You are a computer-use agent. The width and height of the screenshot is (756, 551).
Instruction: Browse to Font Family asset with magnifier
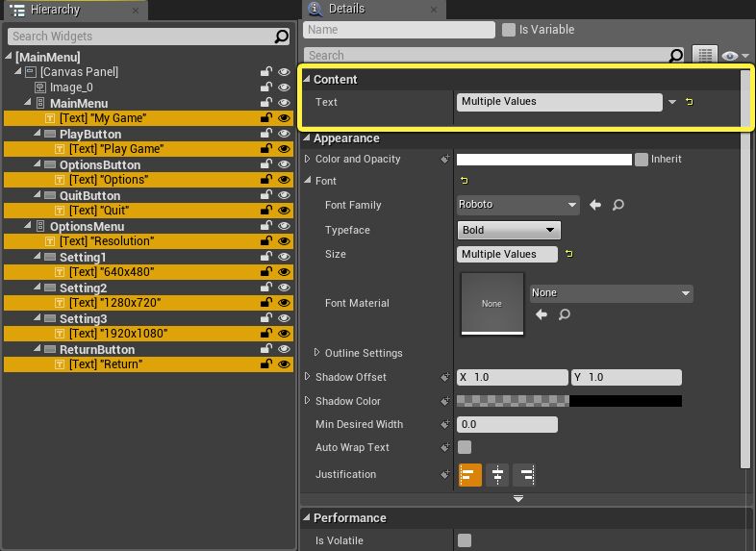tap(618, 205)
